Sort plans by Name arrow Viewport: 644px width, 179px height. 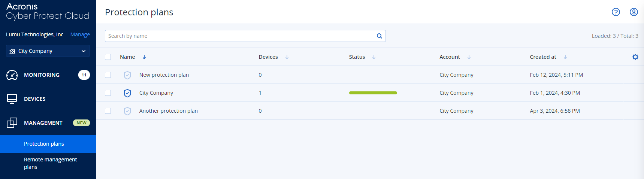tap(144, 57)
